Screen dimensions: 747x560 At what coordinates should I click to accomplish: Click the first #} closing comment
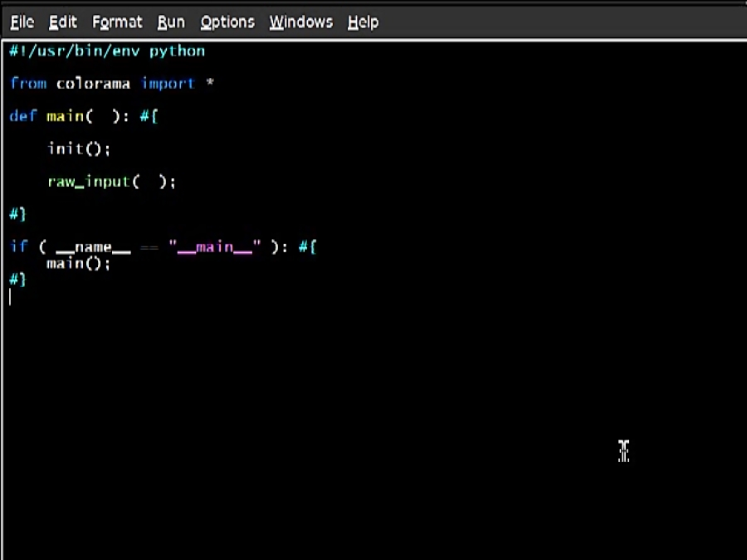[x=17, y=214]
